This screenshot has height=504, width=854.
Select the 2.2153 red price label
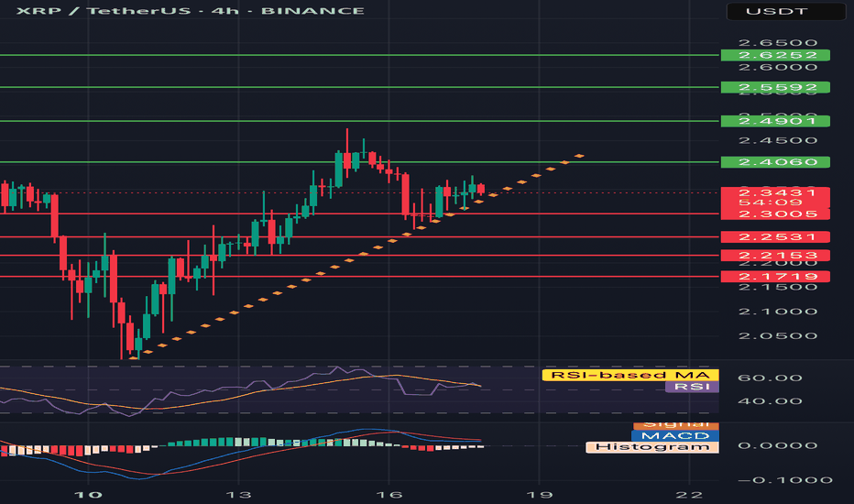point(775,256)
